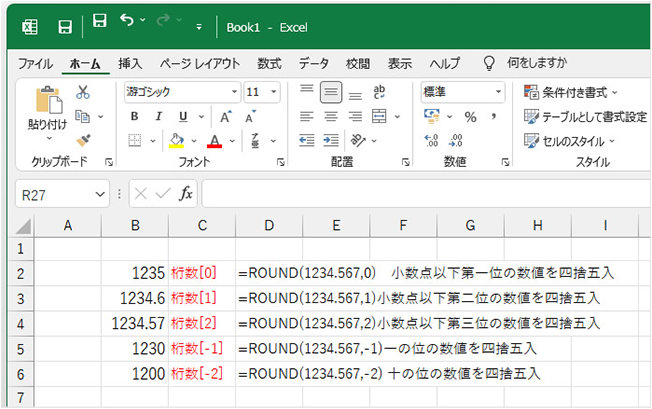Viewport: 652px width, 409px height.
Task: Click the Cut scissors icon
Action: [83, 92]
